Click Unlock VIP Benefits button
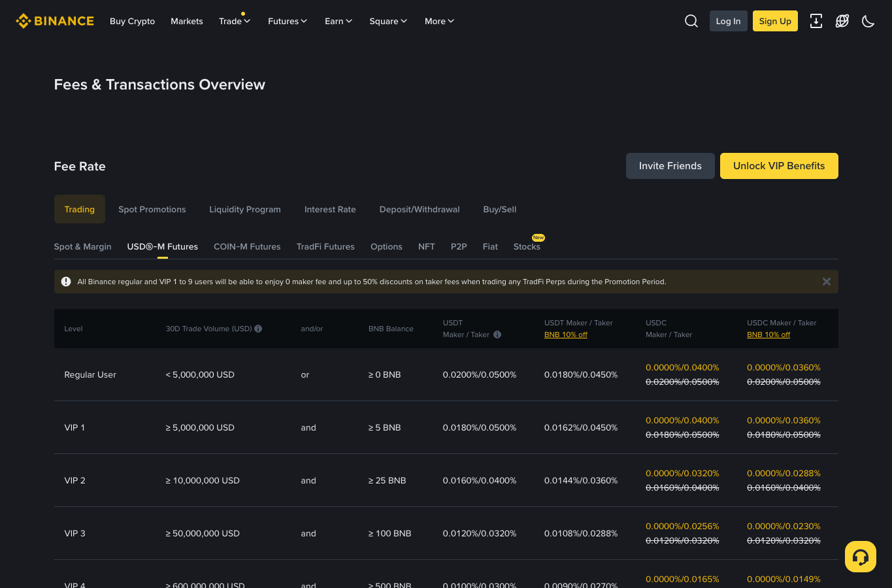 [779, 166]
